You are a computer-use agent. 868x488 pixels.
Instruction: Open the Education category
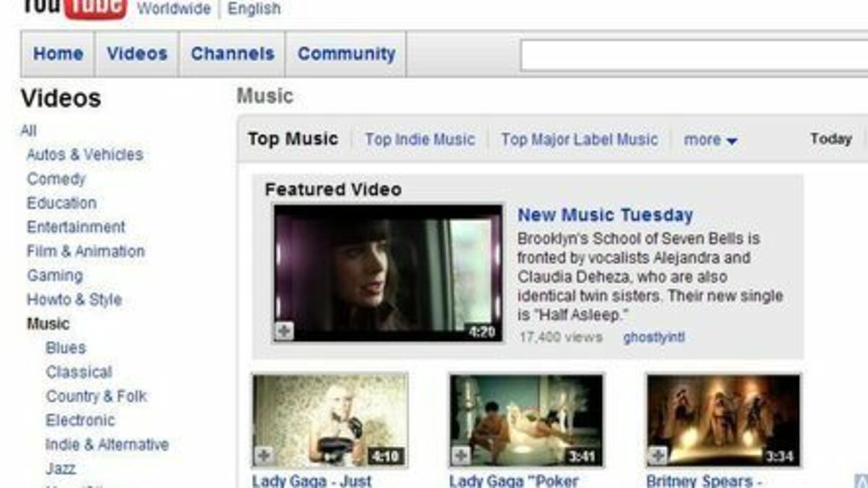tap(61, 203)
